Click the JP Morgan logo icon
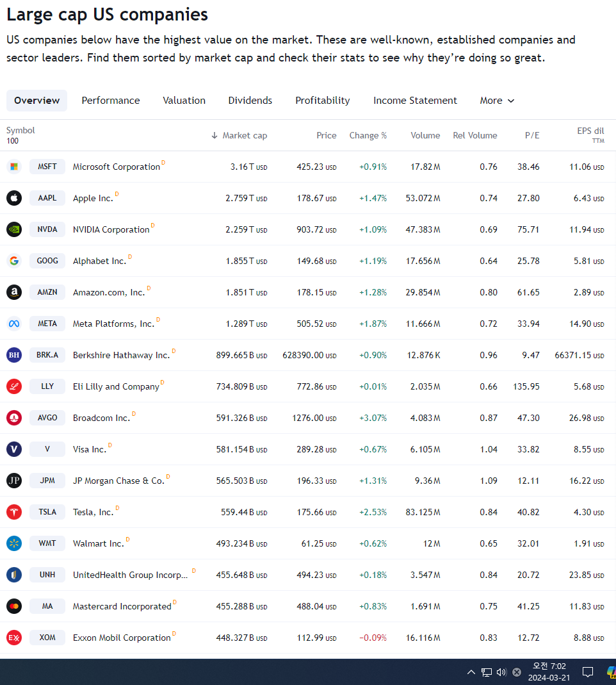Screen dimensions: 616x685 coord(14,481)
